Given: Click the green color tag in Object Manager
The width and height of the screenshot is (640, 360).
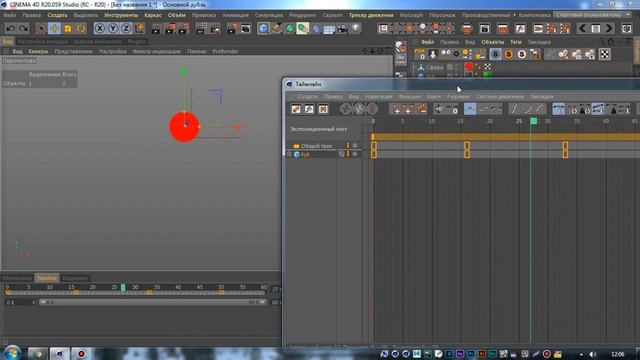Looking at the screenshot, I should point(487,75).
